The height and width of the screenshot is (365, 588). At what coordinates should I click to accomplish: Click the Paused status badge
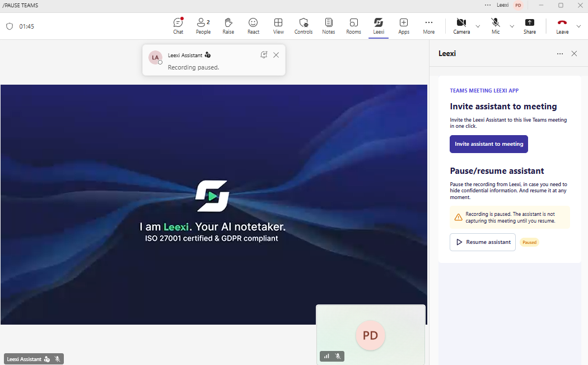point(529,242)
